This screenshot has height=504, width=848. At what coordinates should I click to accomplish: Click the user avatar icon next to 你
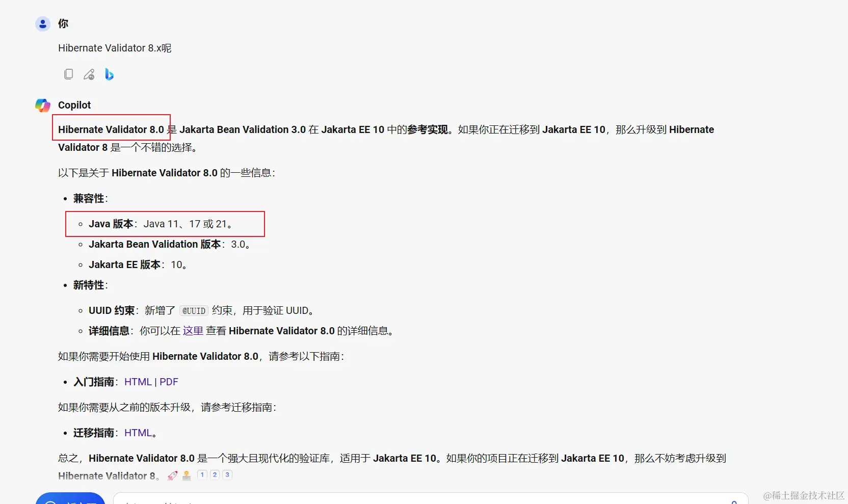pos(43,23)
